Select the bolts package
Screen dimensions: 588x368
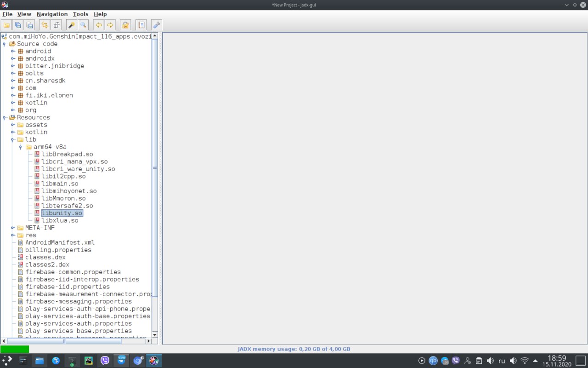[x=34, y=73]
